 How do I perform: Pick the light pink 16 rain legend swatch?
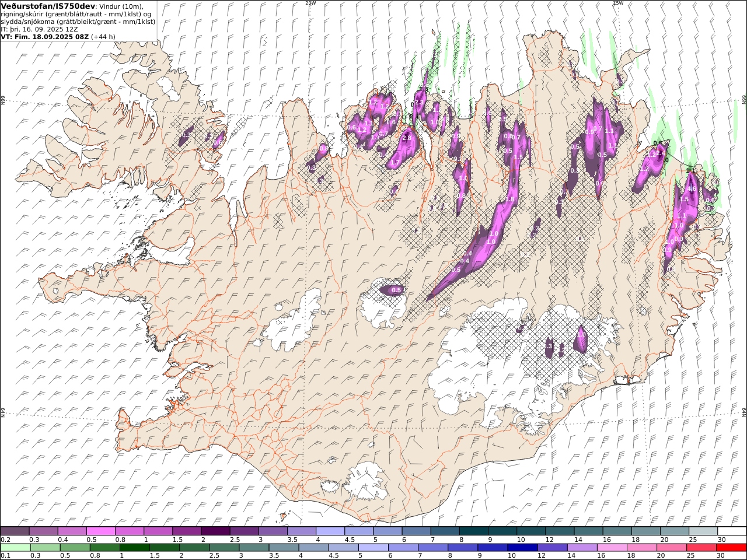tap(611, 548)
